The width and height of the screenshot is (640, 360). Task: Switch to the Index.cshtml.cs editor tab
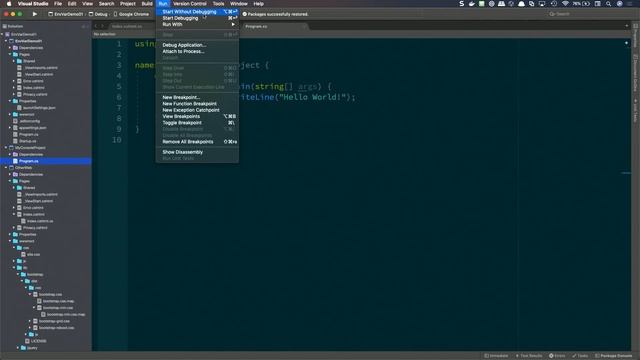[127, 26]
